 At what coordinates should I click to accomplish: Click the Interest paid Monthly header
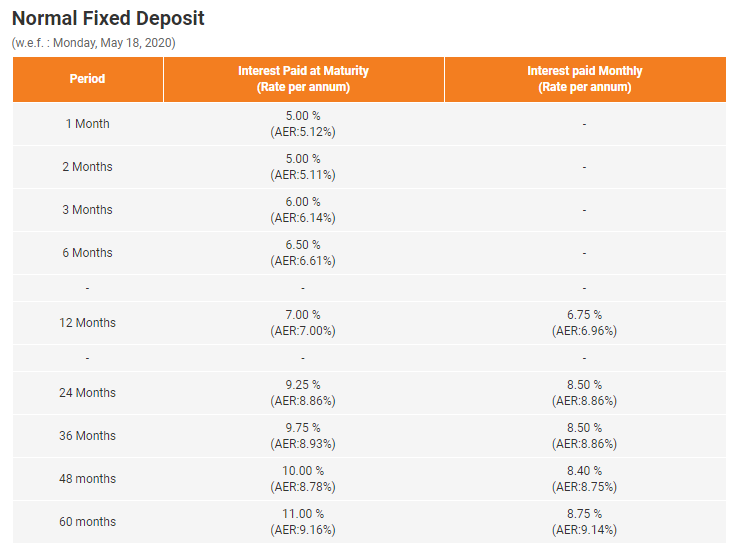tap(585, 79)
